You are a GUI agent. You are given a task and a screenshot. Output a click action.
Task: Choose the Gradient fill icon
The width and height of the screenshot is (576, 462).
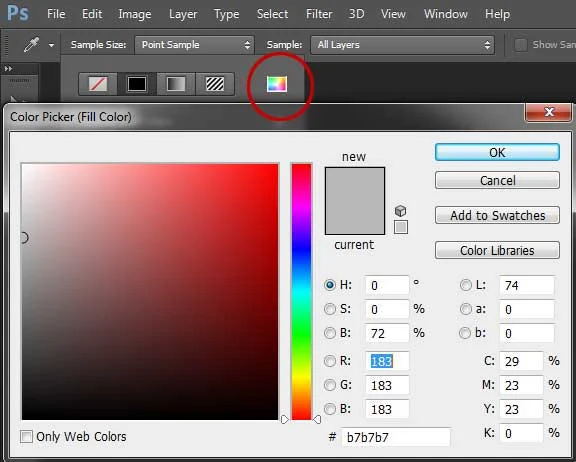point(176,84)
